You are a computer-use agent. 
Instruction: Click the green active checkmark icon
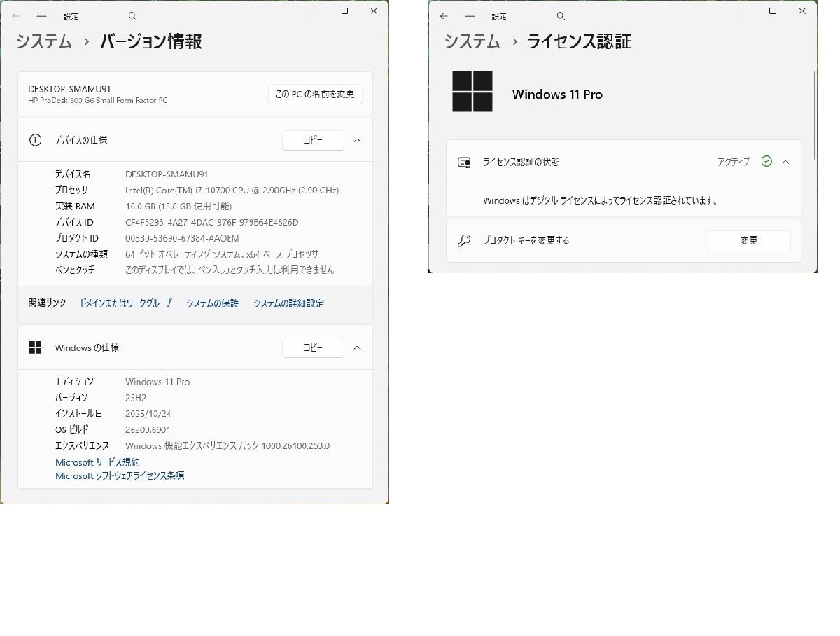click(x=766, y=161)
